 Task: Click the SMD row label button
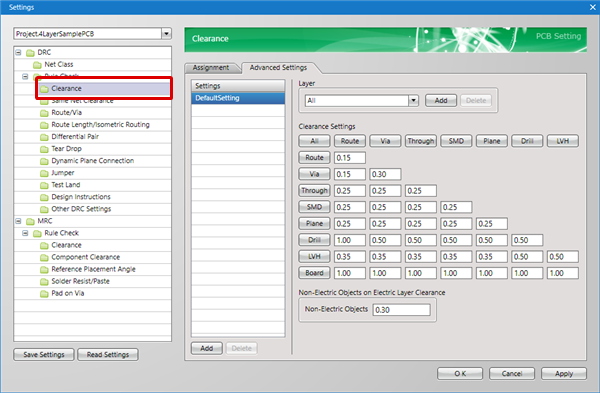click(x=314, y=207)
